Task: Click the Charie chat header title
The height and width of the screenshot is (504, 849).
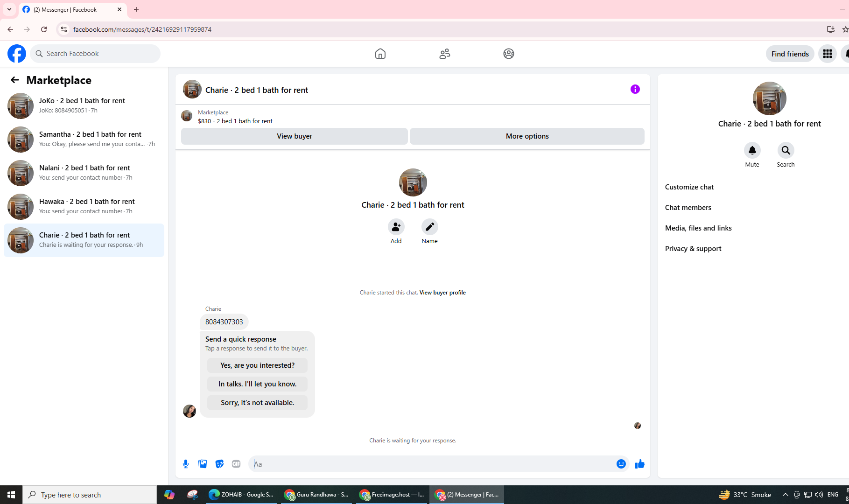Action: (257, 90)
